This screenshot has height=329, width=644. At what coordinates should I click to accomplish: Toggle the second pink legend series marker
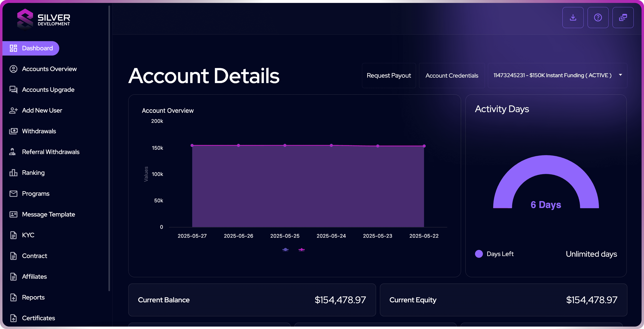pos(302,250)
